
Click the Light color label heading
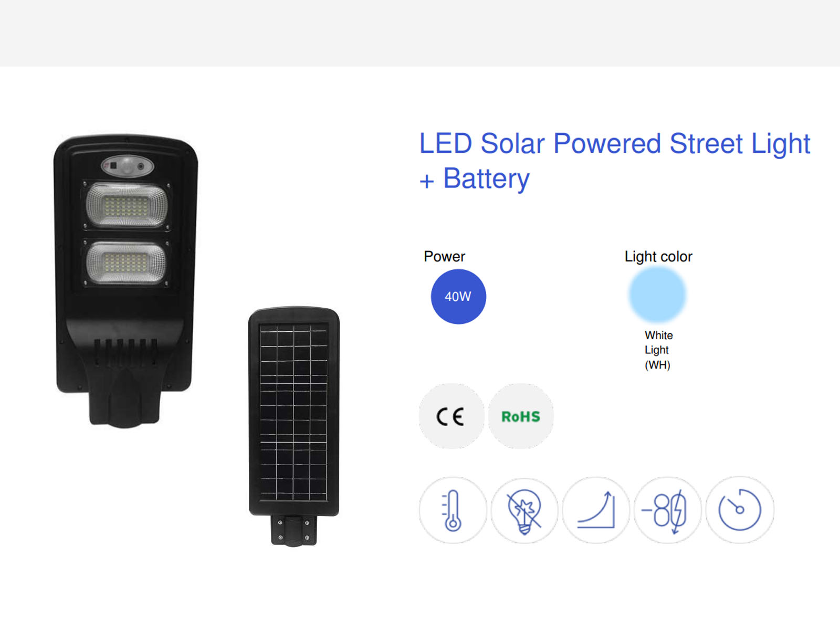pyautogui.click(x=658, y=257)
